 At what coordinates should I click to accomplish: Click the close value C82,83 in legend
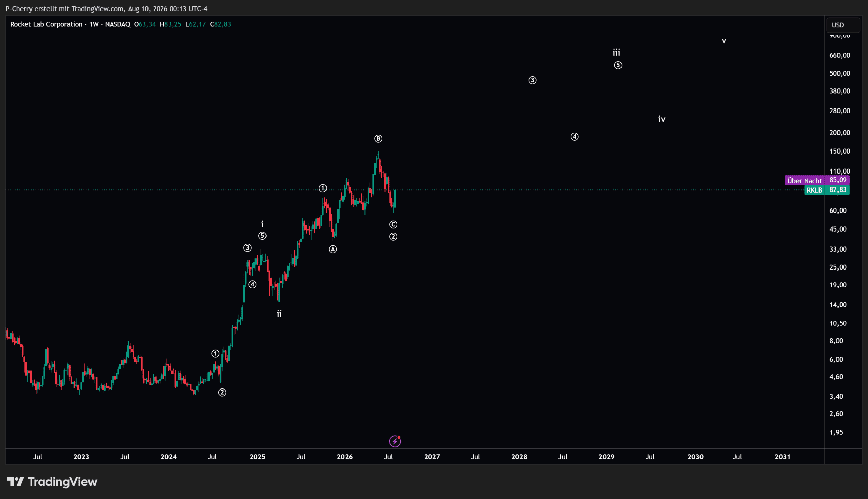(x=220, y=24)
